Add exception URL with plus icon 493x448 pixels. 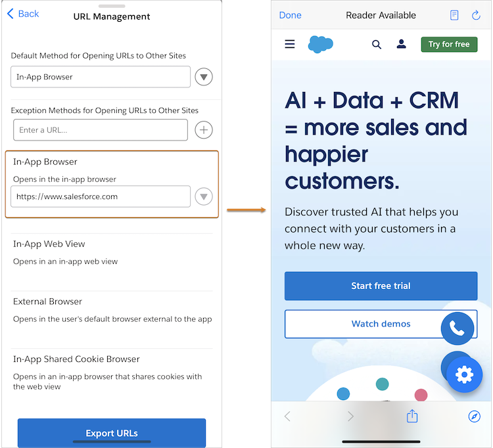pyautogui.click(x=204, y=130)
